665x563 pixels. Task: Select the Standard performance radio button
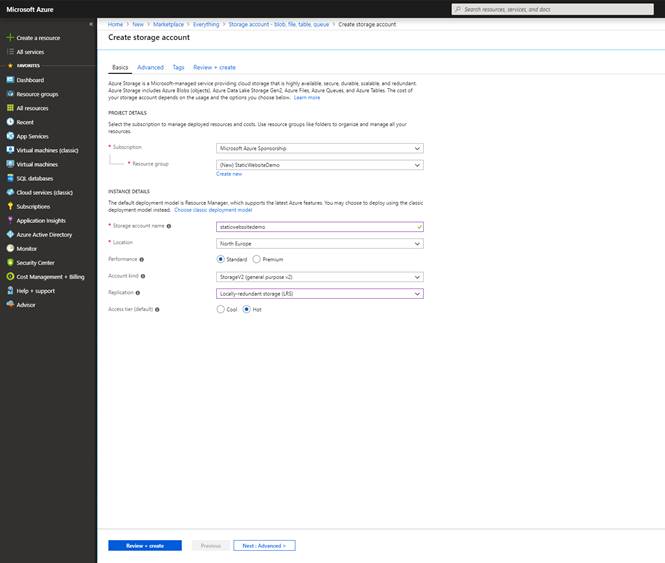(x=221, y=259)
